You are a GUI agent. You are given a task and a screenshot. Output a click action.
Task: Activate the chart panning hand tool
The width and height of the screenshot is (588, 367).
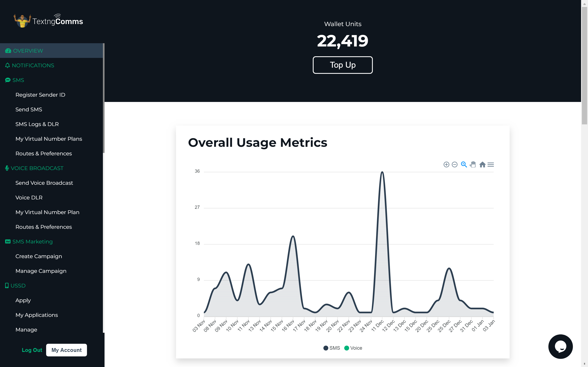(x=473, y=165)
